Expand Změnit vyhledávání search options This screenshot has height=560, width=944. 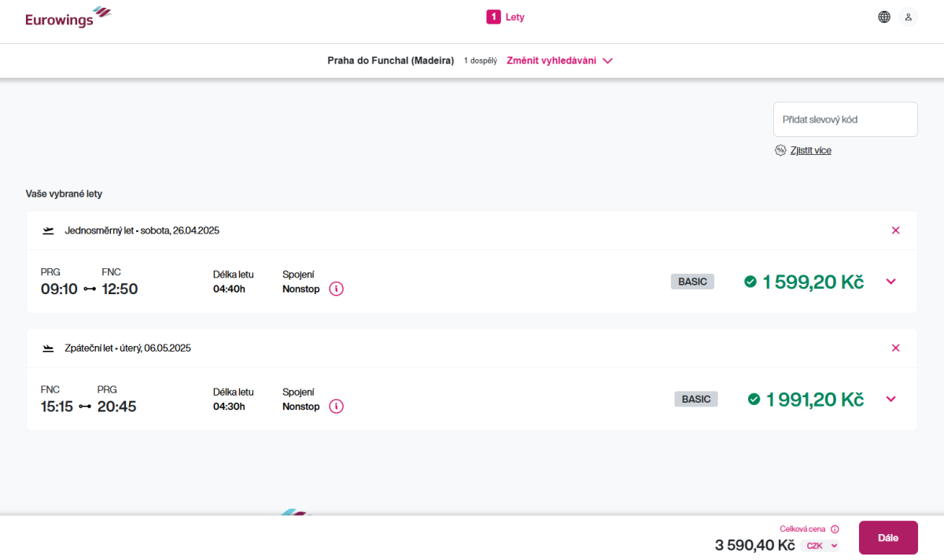(x=559, y=61)
